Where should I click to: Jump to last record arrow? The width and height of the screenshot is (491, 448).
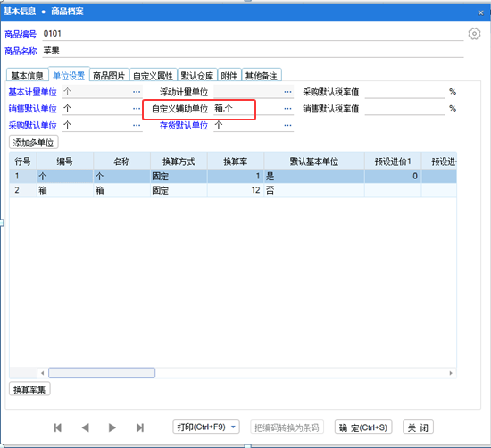tap(140, 427)
